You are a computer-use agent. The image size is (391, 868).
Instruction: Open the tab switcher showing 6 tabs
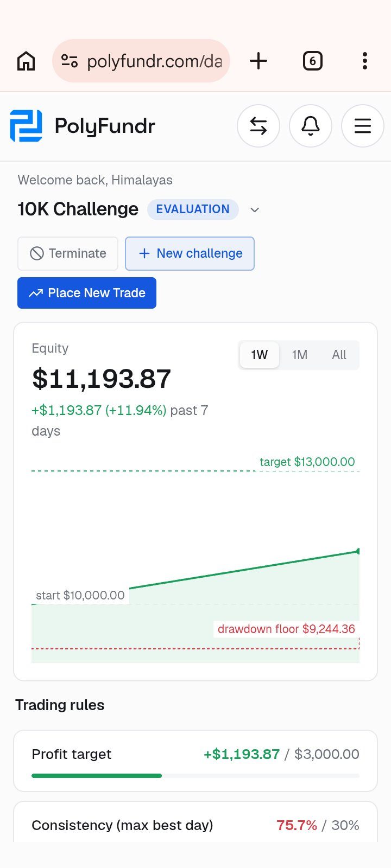312,61
